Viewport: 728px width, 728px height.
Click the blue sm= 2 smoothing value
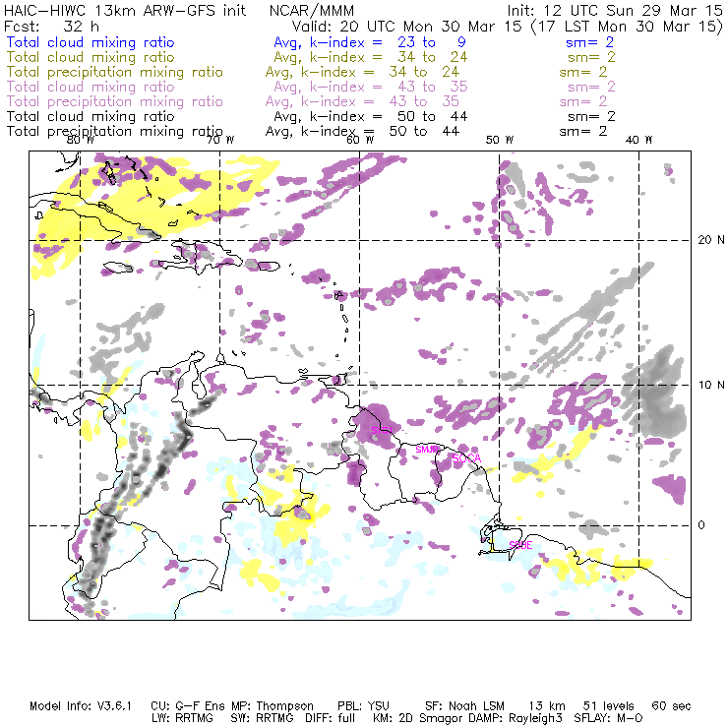coord(590,42)
